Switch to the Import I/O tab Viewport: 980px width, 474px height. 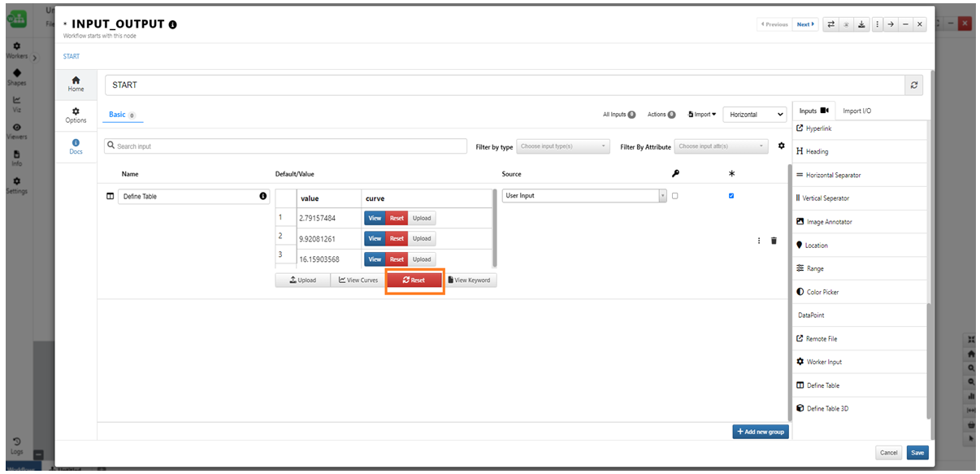856,111
